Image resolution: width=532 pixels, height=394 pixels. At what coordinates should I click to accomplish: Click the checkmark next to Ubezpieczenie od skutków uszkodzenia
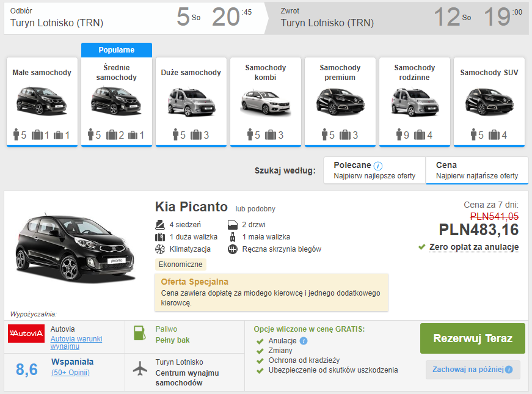(x=260, y=371)
